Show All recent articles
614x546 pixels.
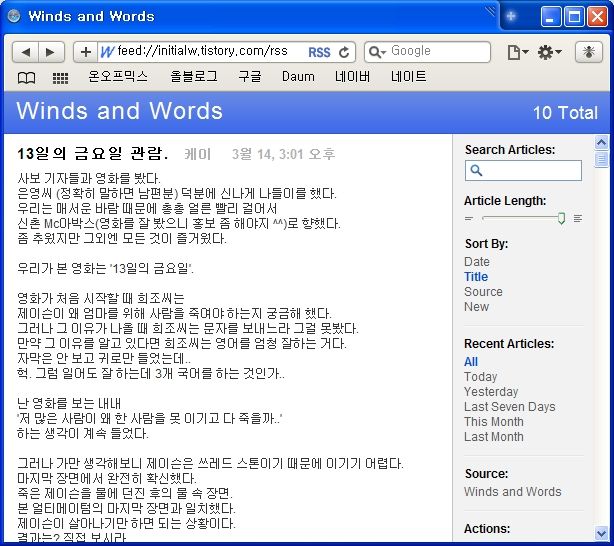coord(471,362)
